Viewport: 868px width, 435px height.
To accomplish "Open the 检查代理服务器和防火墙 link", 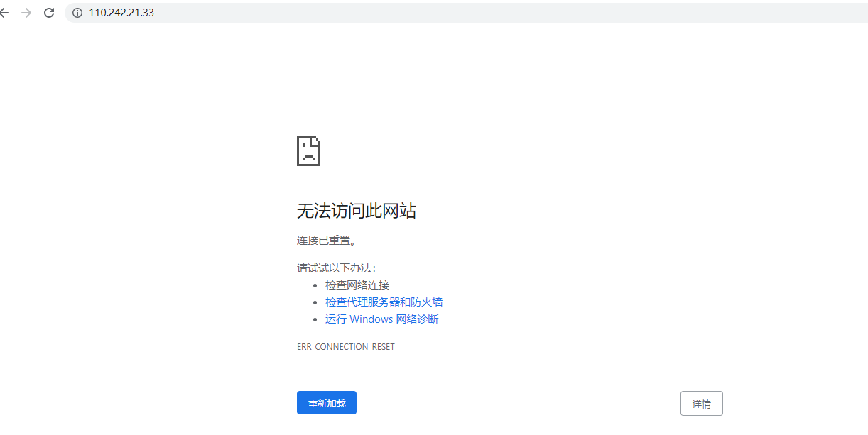I will [x=384, y=302].
